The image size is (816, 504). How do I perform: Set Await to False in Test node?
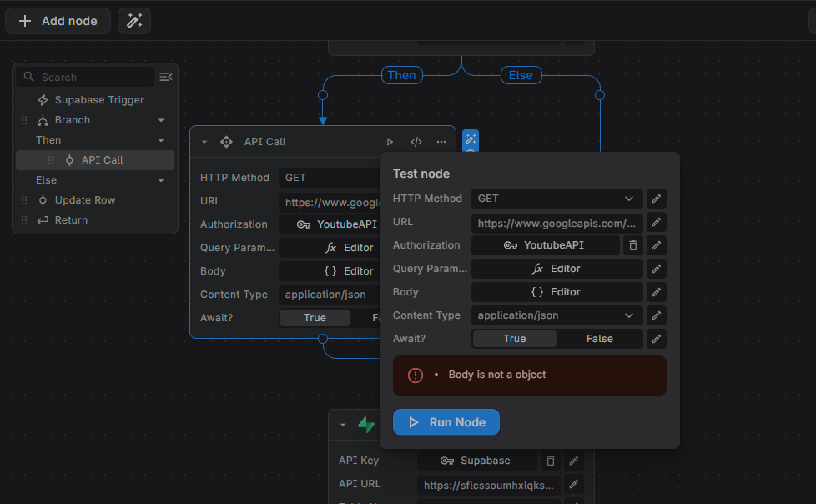tap(599, 339)
